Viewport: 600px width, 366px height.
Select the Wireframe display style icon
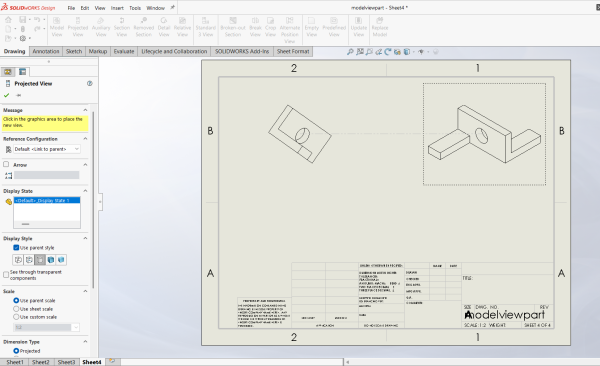18,260
